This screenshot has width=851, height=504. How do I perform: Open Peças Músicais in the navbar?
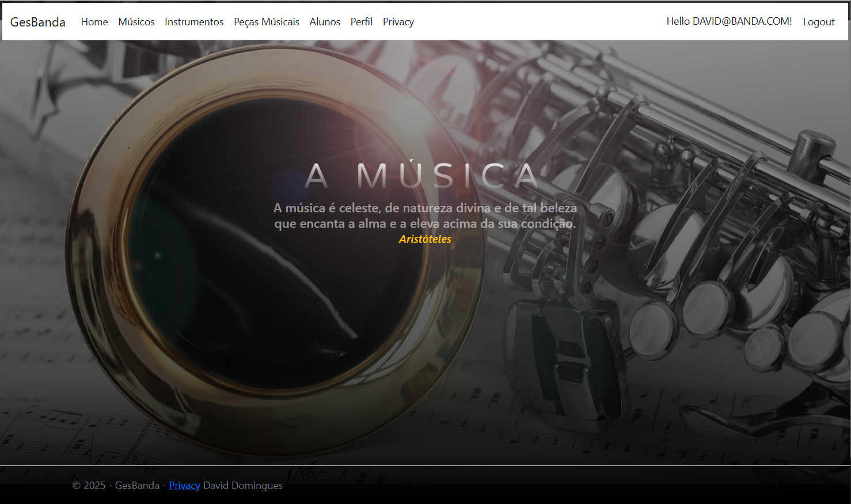267,22
